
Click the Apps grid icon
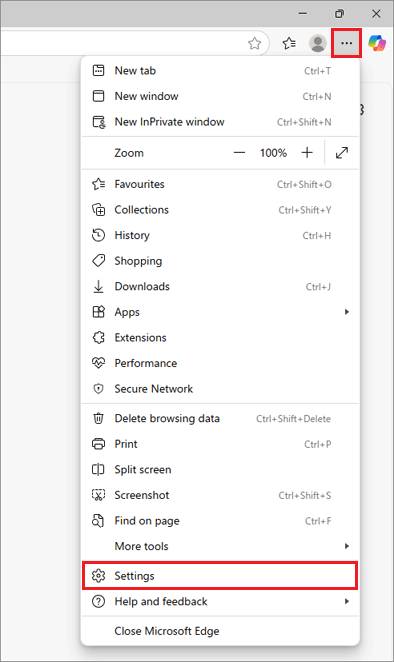(98, 312)
